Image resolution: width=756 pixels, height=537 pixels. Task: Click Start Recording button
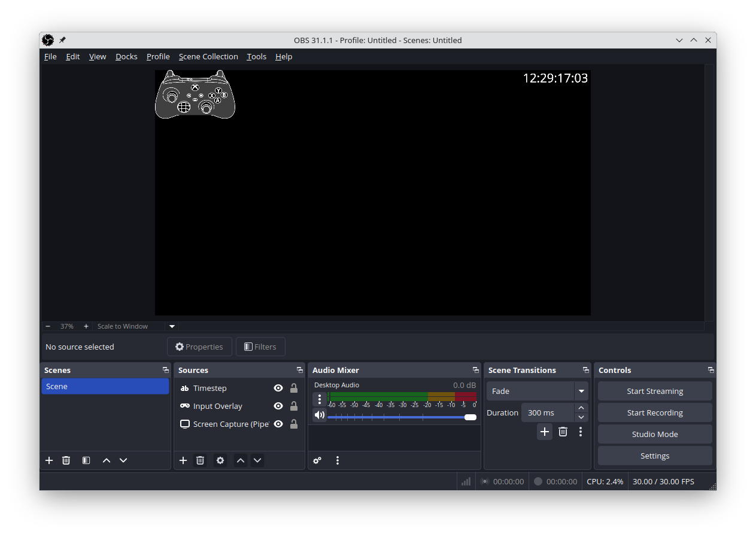655,413
